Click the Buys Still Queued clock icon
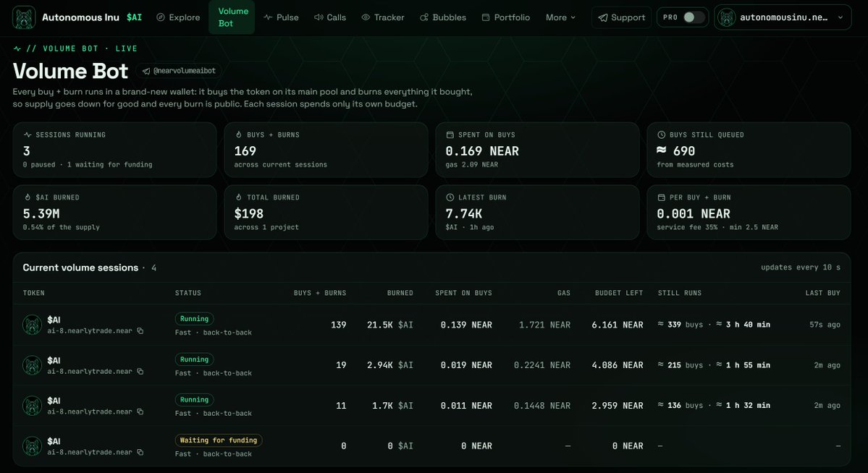 click(x=661, y=135)
